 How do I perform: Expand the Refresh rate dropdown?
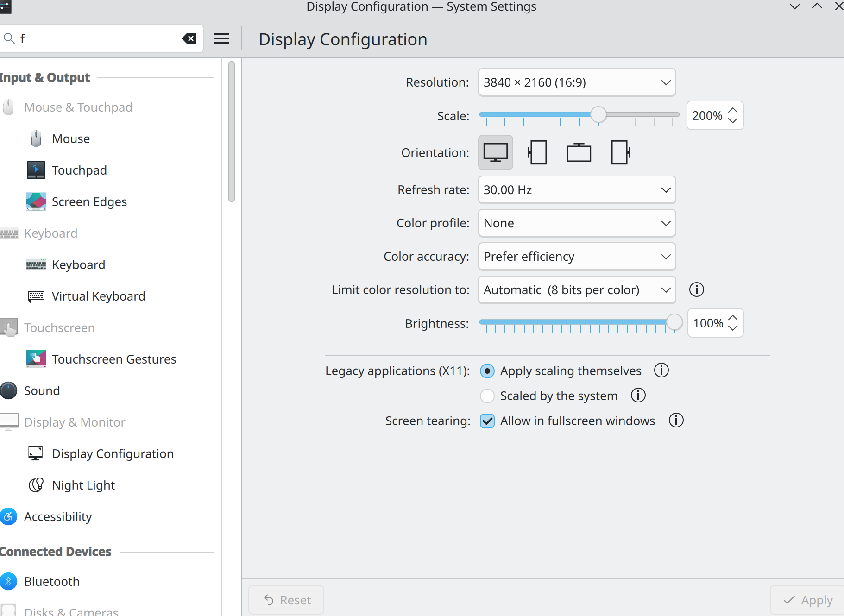click(x=577, y=190)
